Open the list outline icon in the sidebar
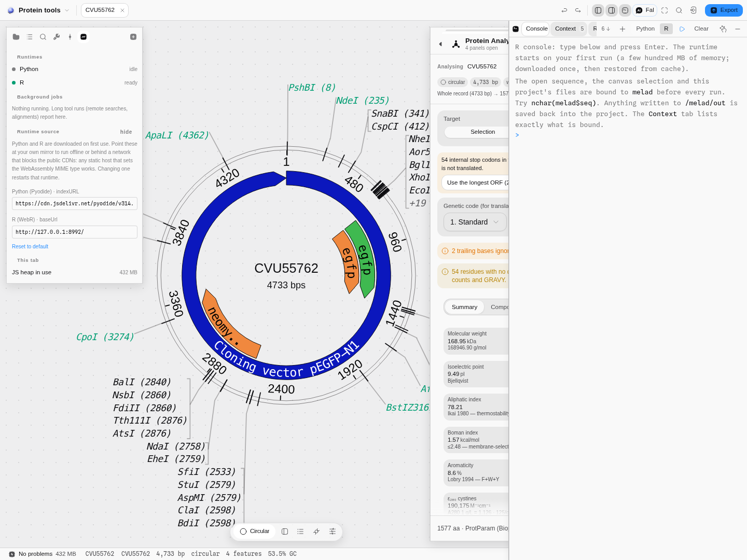The height and width of the screenshot is (560, 747). [30, 37]
